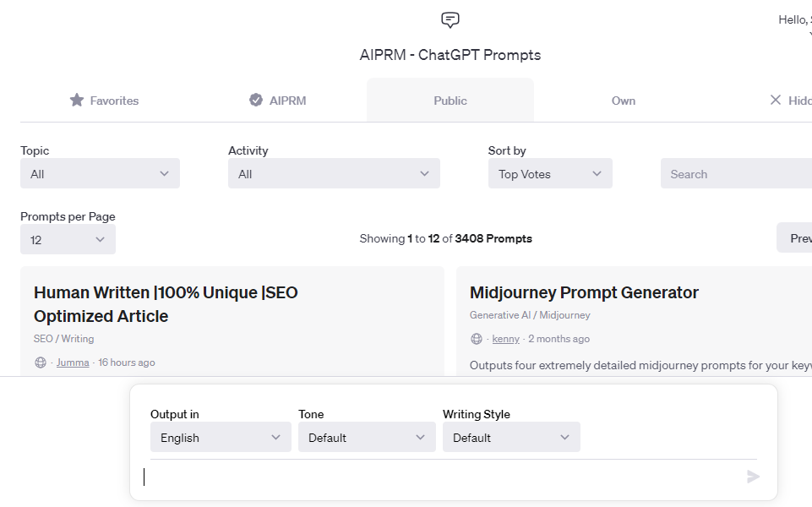Click the globe icon beside author kenny
Screen dimensions: 812x507
(x=477, y=339)
